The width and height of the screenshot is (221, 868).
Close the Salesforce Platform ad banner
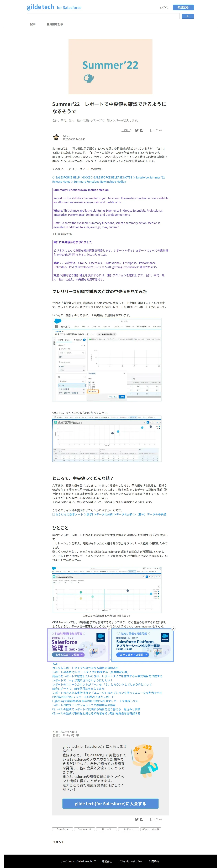tap(173, 629)
